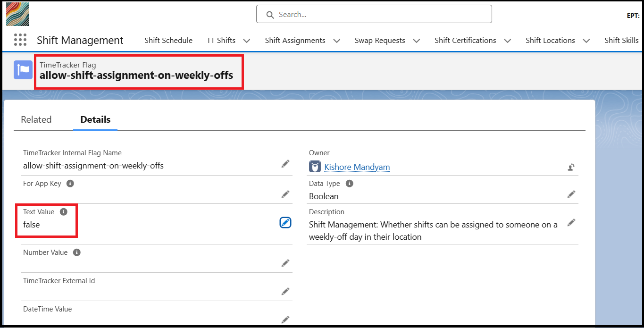Show help info for Text Value

[x=64, y=212]
